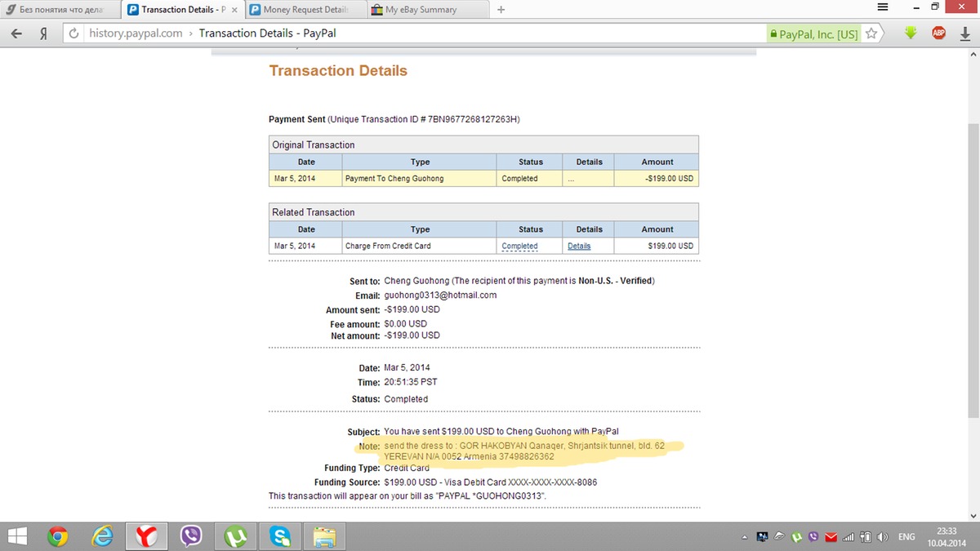
Task: Open the volume speaker icon in the tray
Action: (882, 537)
